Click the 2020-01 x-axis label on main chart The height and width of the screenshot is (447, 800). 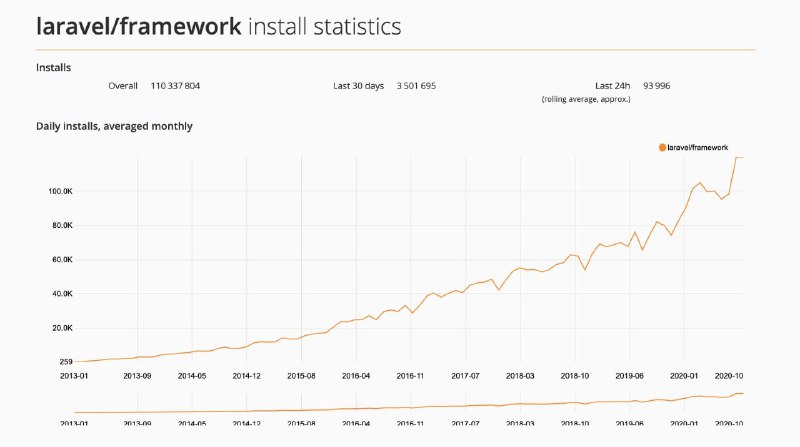click(x=684, y=376)
